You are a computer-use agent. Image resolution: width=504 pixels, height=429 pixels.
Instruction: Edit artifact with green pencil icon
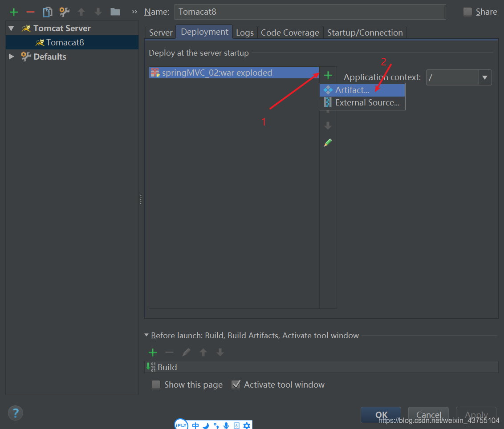coord(328,143)
